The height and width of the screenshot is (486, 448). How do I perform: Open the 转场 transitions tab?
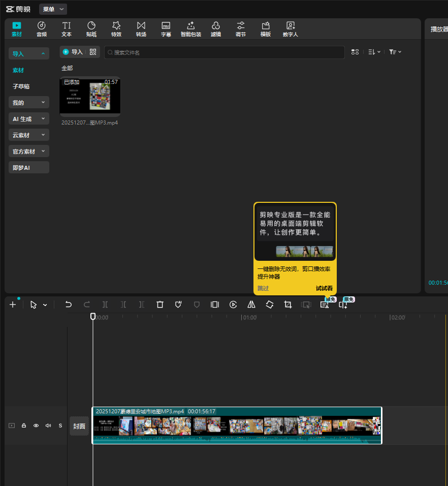[x=141, y=29]
